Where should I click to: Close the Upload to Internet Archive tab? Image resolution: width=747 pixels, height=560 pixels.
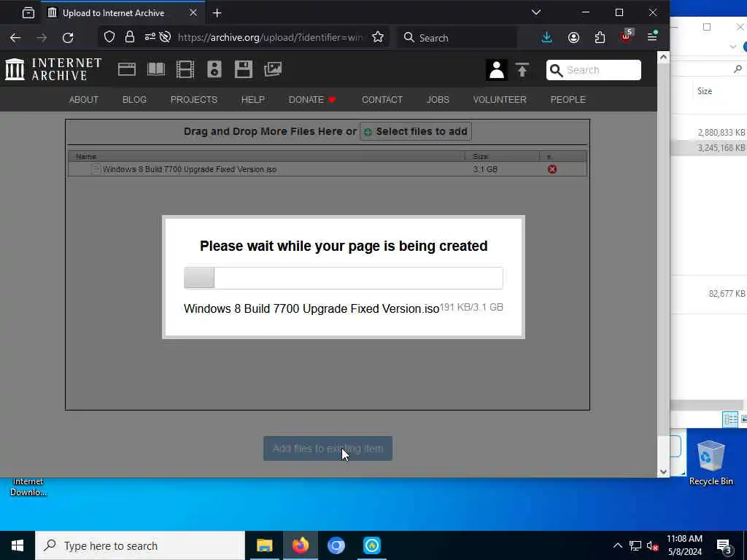point(193,13)
